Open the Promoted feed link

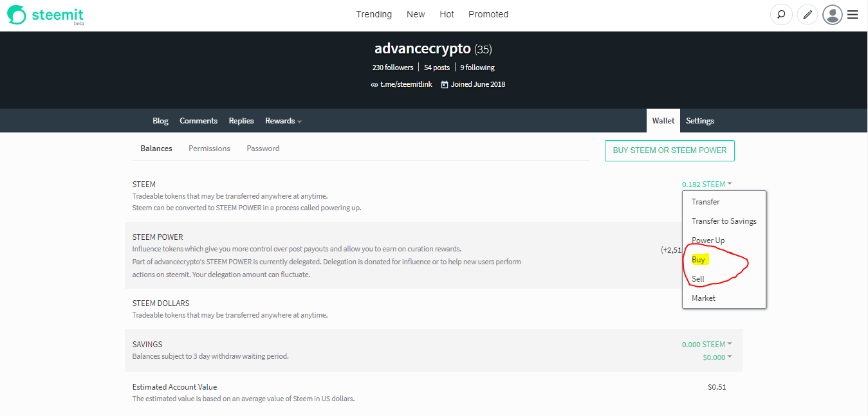[x=488, y=14]
